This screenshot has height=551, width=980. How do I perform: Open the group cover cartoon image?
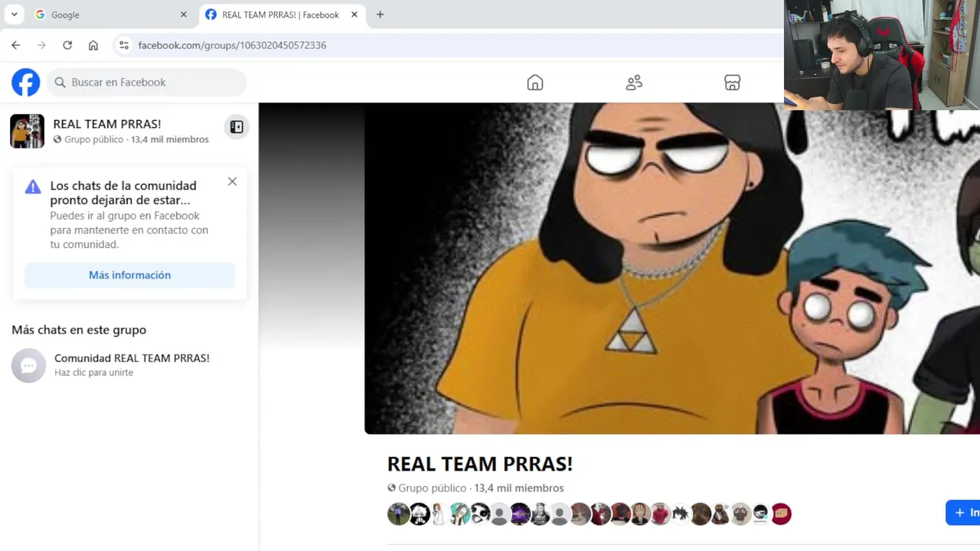click(672, 268)
